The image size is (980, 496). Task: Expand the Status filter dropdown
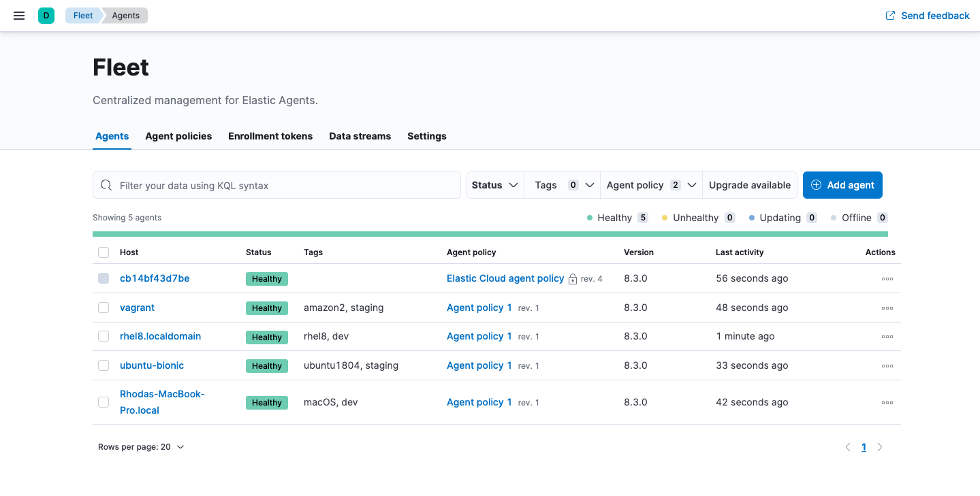tap(495, 185)
